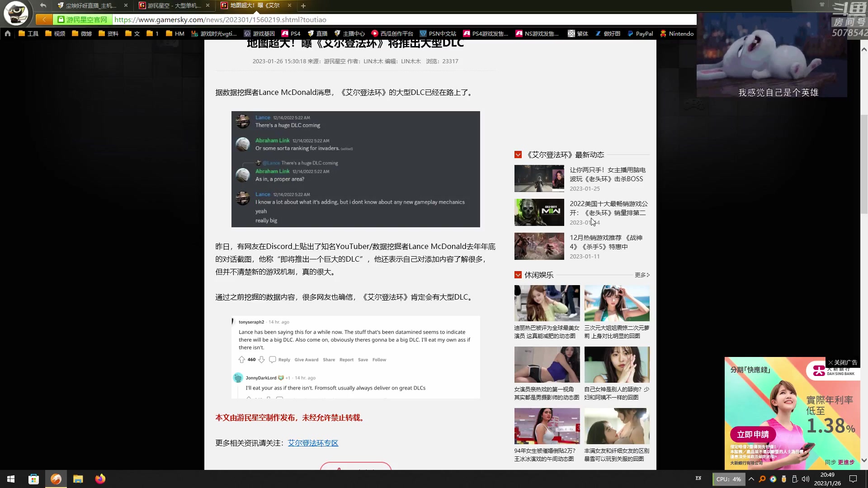The width and height of the screenshot is (868, 488).
Task: Show hidden system tray icons
Action: (751, 479)
